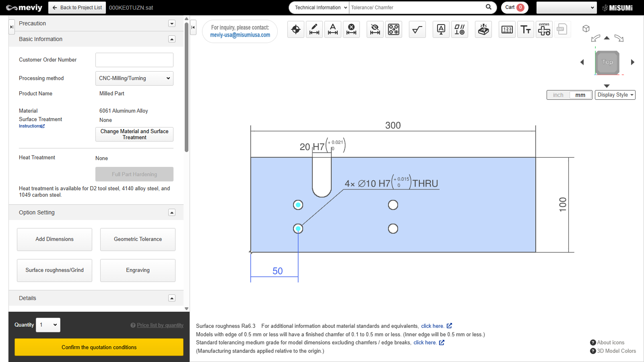Click the isometric cube view icon
Image resolution: width=644 pixels, height=362 pixels.
(x=586, y=29)
